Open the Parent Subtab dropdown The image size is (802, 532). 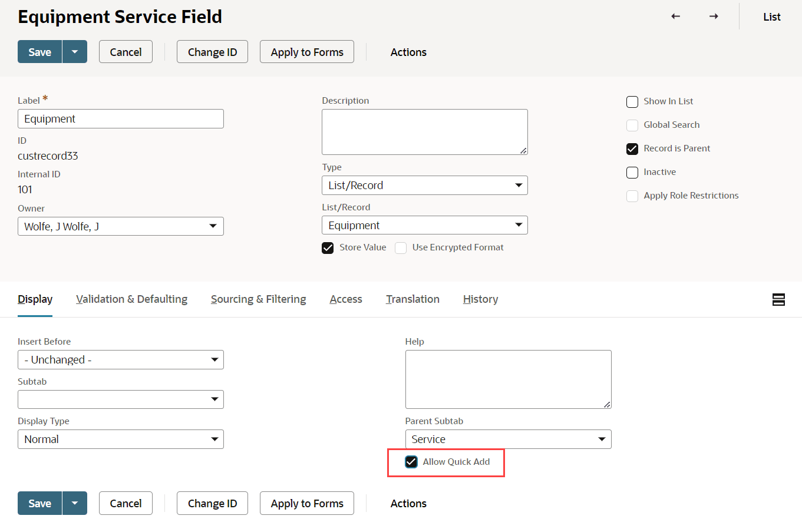pyautogui.click(x=508, y=440)
